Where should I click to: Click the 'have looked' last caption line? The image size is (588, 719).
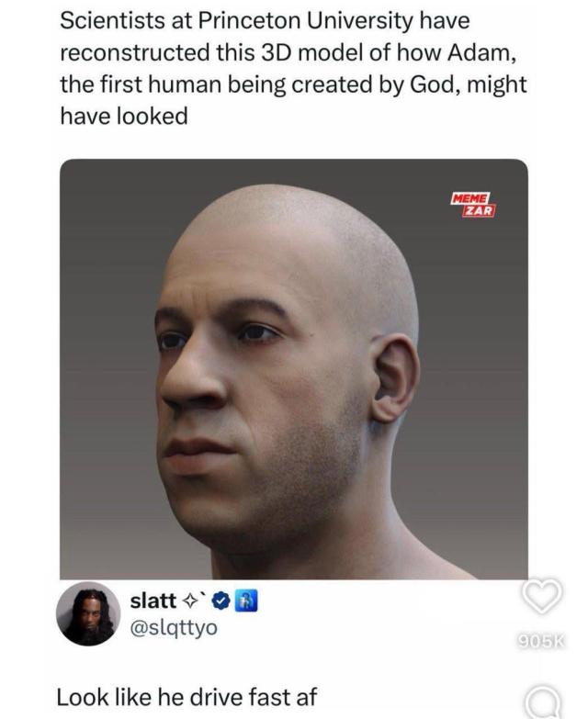coord(124,116)
